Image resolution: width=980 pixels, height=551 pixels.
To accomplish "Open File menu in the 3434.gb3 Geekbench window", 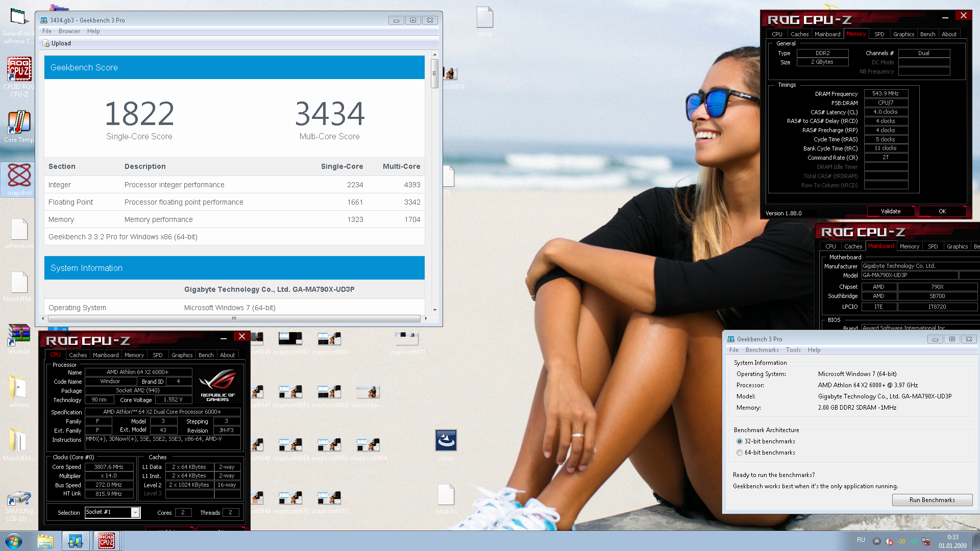I will coord(47,31).
